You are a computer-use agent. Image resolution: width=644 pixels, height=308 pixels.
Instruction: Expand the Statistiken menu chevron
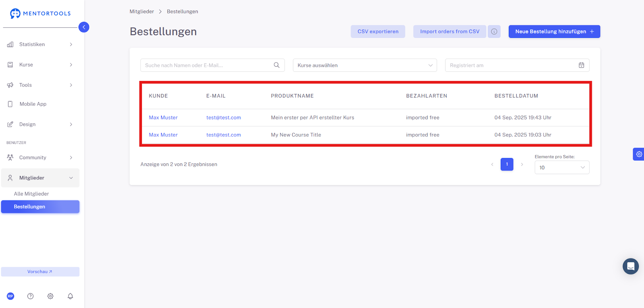(71, 44)
